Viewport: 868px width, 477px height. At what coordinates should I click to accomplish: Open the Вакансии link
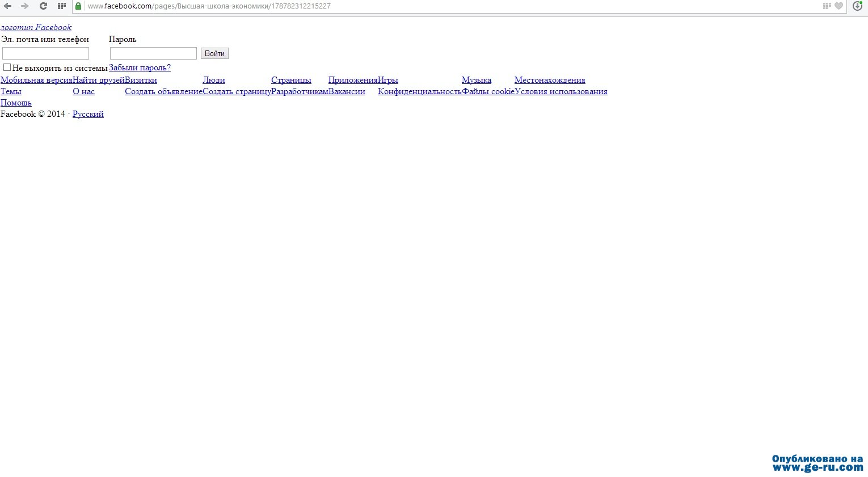pyautogui.click(x=347, y=91)
